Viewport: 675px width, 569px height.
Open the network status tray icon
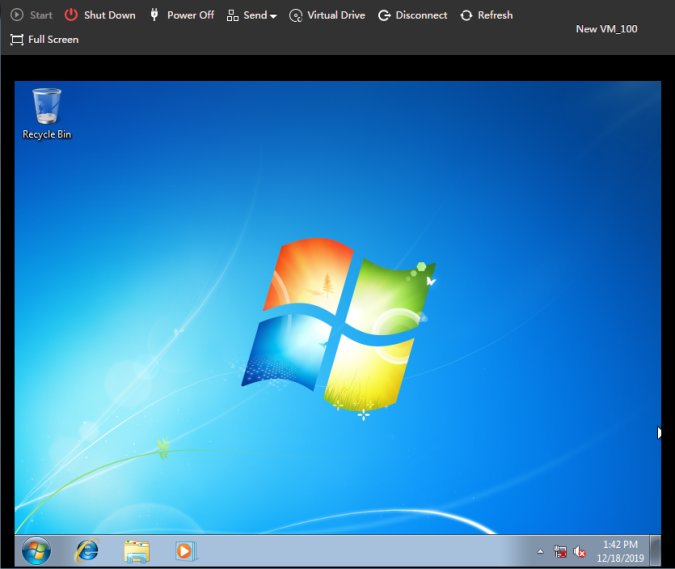(560, 551)
